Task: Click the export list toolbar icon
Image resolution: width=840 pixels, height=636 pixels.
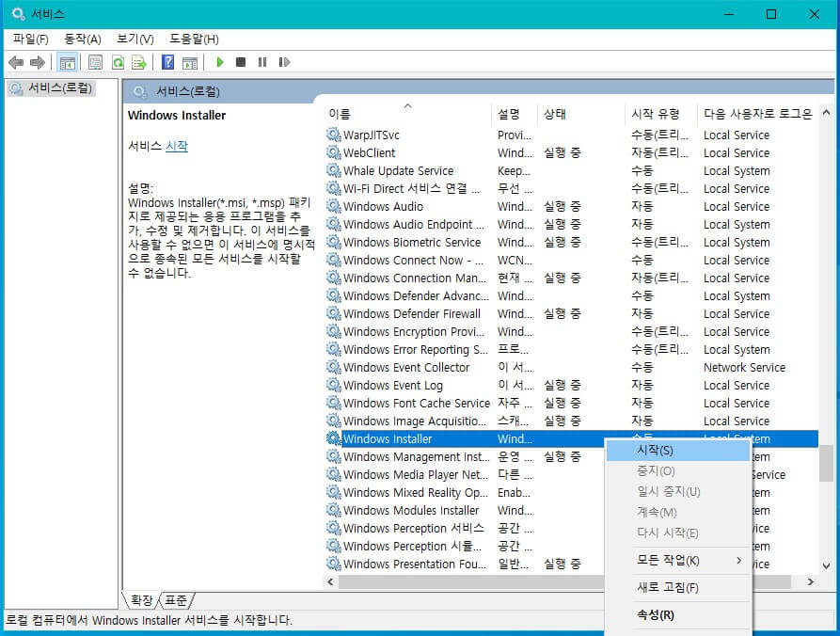Action: (139, 62)
